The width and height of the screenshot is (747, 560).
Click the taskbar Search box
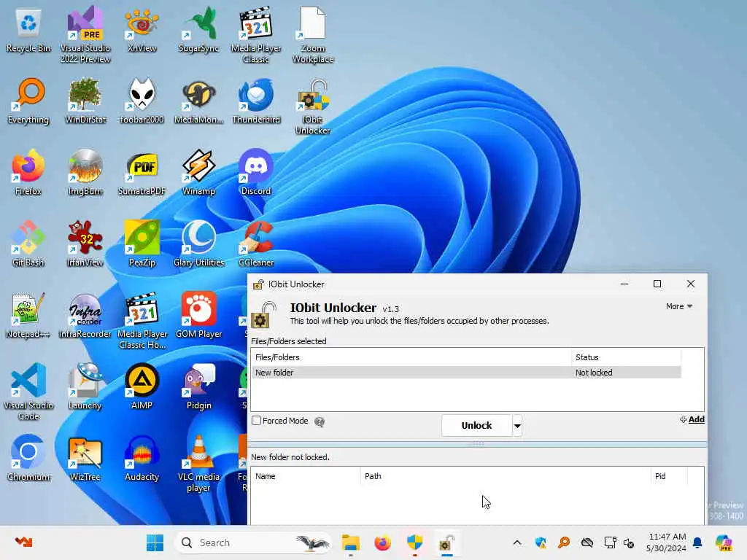pos(253,542)
